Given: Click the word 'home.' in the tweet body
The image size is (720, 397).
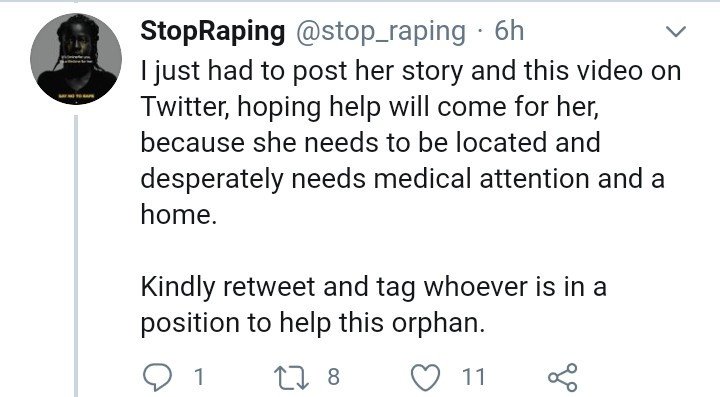Looking at the screenshot, I should [179, 214].
